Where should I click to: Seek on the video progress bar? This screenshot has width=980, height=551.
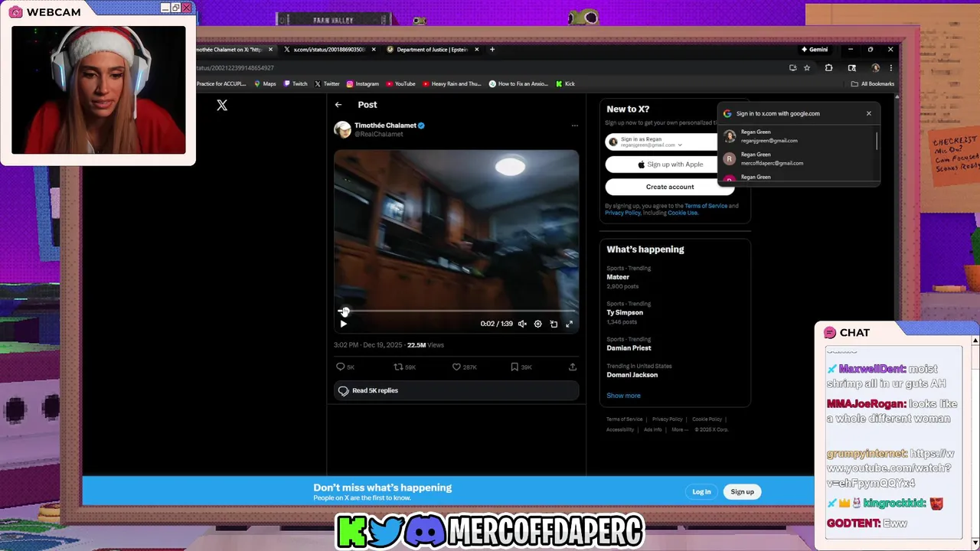(x=456, y=311)
